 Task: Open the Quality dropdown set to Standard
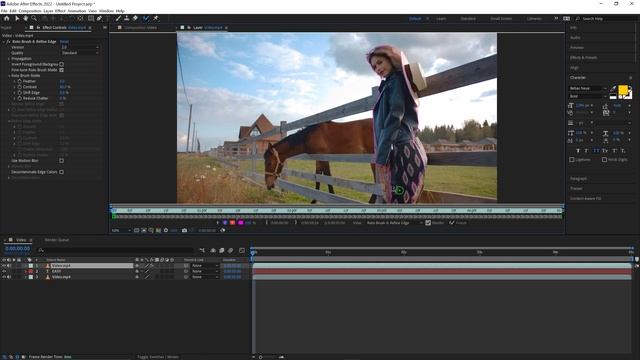tap(80, 53)
